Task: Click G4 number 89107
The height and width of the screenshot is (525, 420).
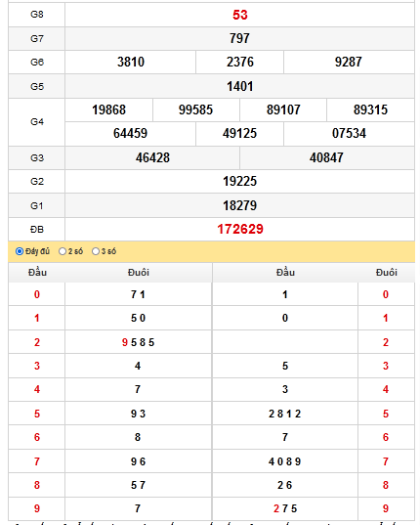Action: point(283,109)
